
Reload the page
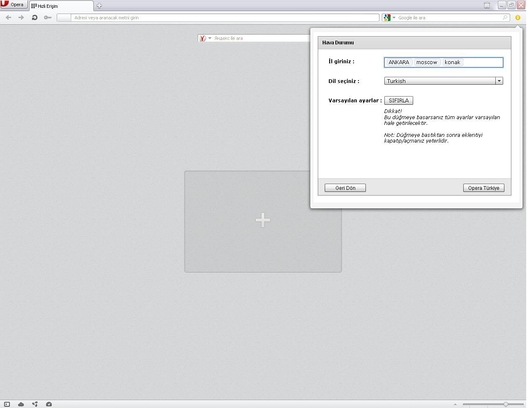click(x=34, y=17)
